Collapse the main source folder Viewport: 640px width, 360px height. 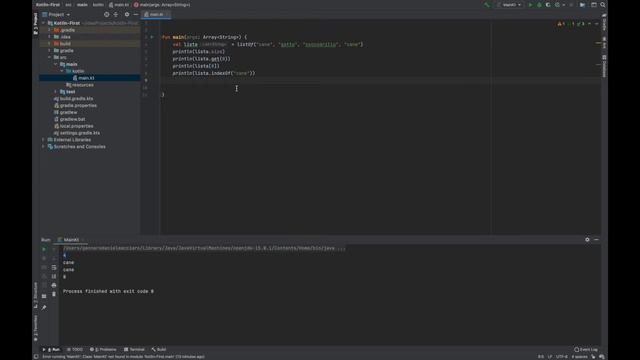(56, 64)
